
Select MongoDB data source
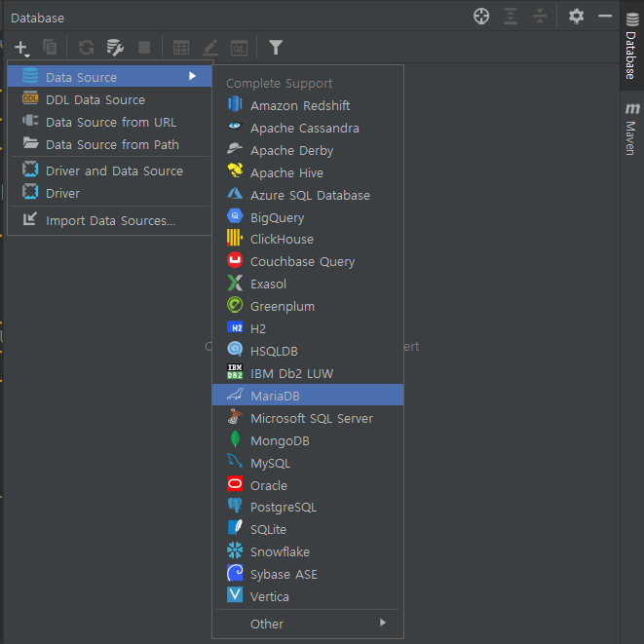pos(308,440)
